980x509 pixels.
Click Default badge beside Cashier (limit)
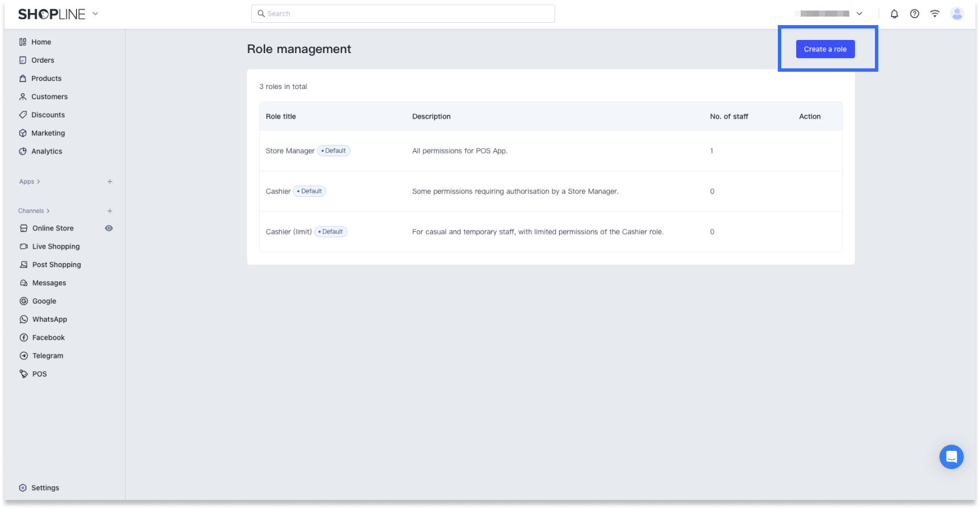click(x=331, y=232)
